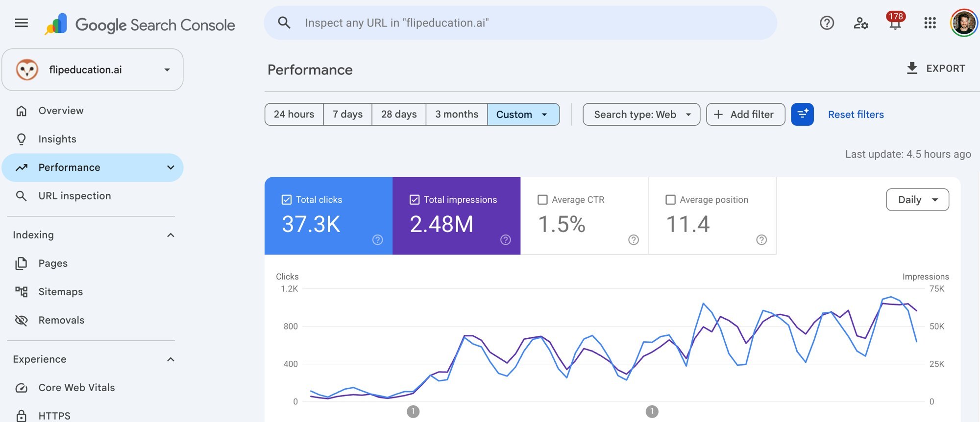Open the Custom date range dropdown
Image resolution: width=980 pixels, height=422 pixels.
coord(523,115)
